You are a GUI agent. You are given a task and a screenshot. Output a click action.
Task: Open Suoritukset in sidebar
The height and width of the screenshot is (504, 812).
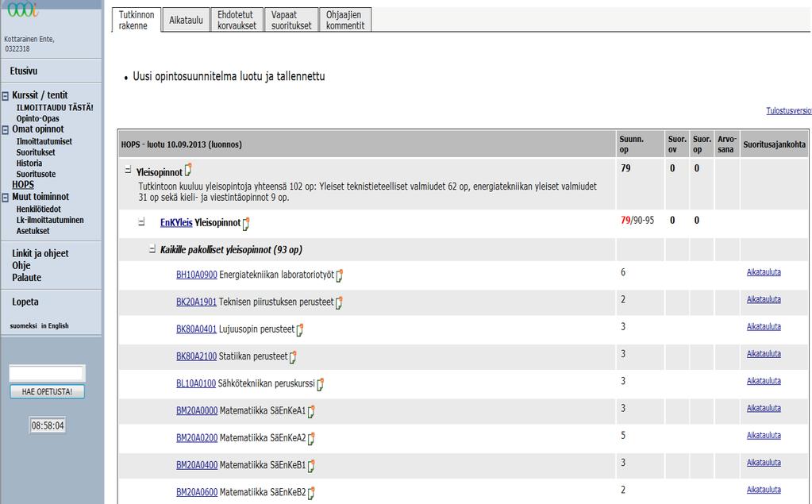click(36, 152)
